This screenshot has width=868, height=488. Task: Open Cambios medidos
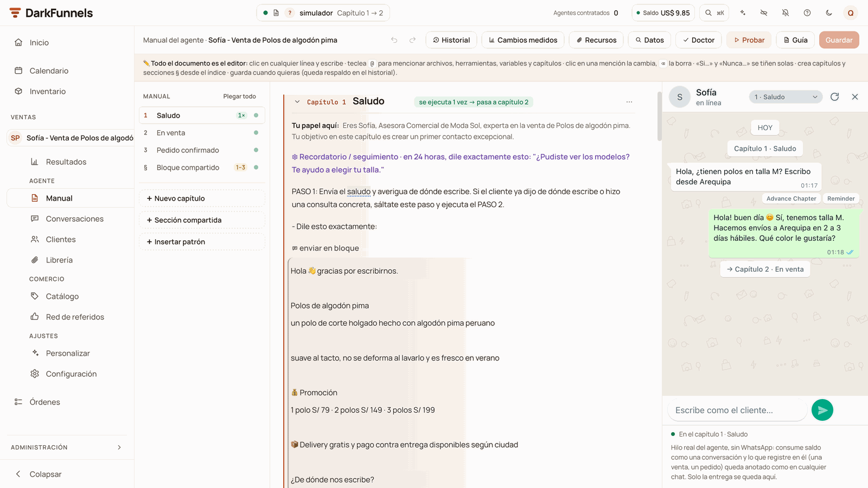(523, 40)
